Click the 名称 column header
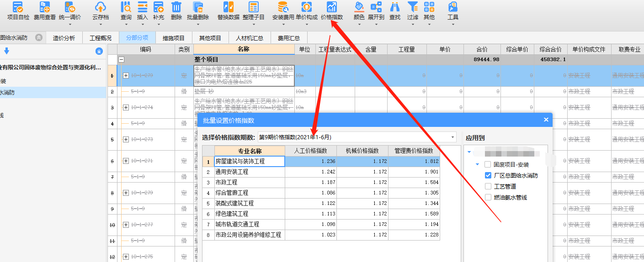 pos(244,49)
